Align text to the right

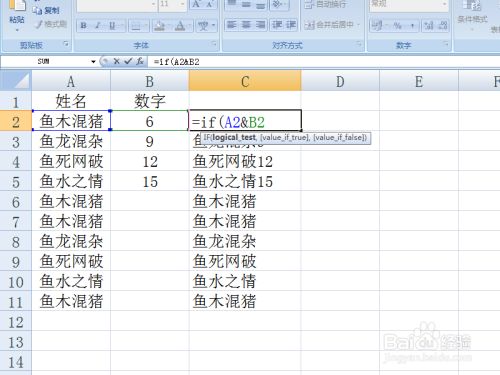coord(260,24)
